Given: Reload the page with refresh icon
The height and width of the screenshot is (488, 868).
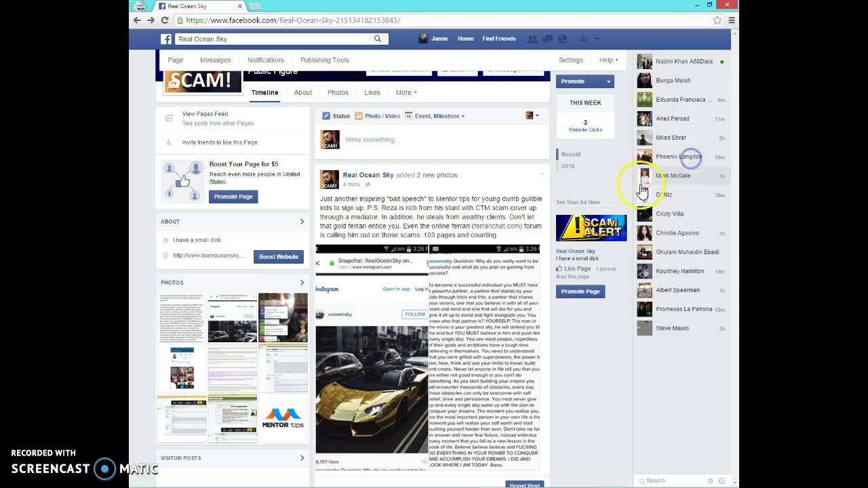Looking at the screenshot, I should [x=165, y=20].
